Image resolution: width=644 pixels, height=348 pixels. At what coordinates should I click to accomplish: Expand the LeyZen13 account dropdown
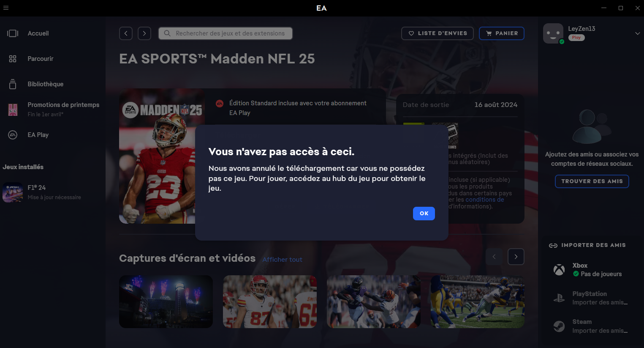[x=637, y=33]
